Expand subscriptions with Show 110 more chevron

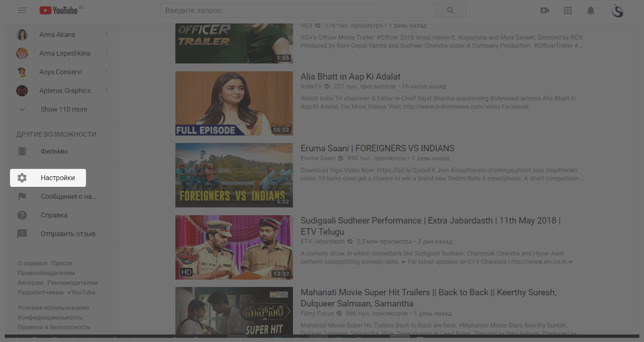point(22,109)
